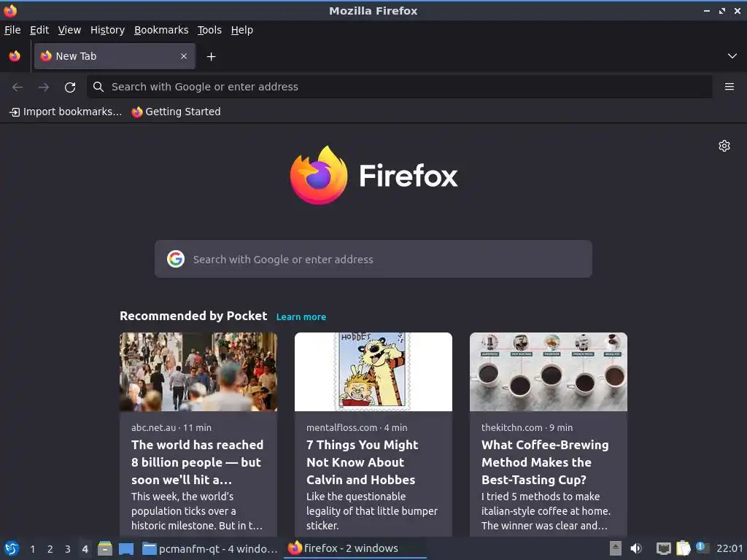
Task: Reload the current page
Action: click(x=70, y=87)
